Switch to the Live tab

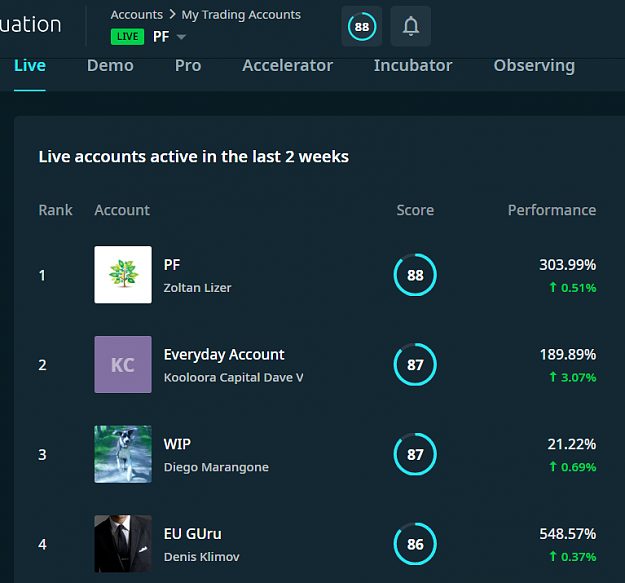click(x=30, y=65)
